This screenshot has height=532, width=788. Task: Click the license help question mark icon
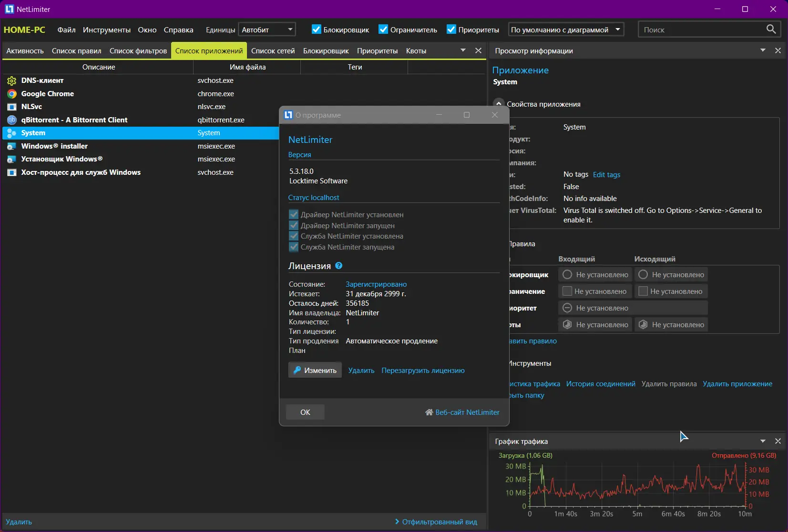pyautogui.click(x=338, y=266)
